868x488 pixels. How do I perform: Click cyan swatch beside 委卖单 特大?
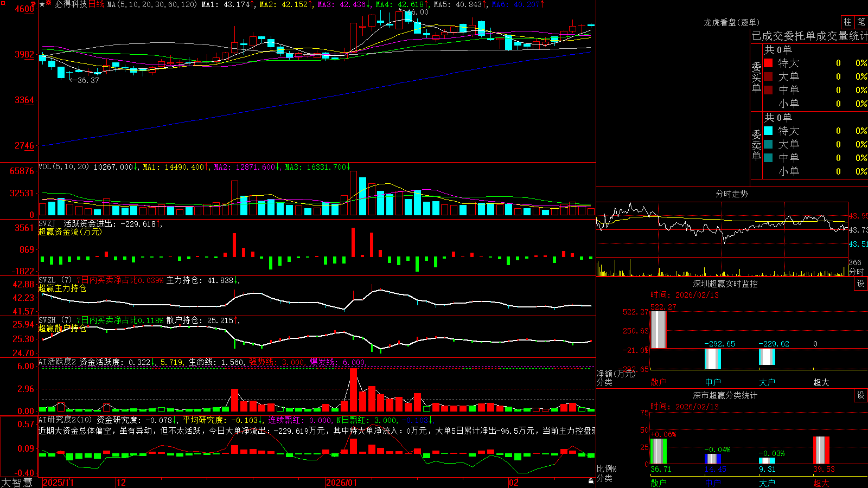pyautogui.click(x=768, y=131)
